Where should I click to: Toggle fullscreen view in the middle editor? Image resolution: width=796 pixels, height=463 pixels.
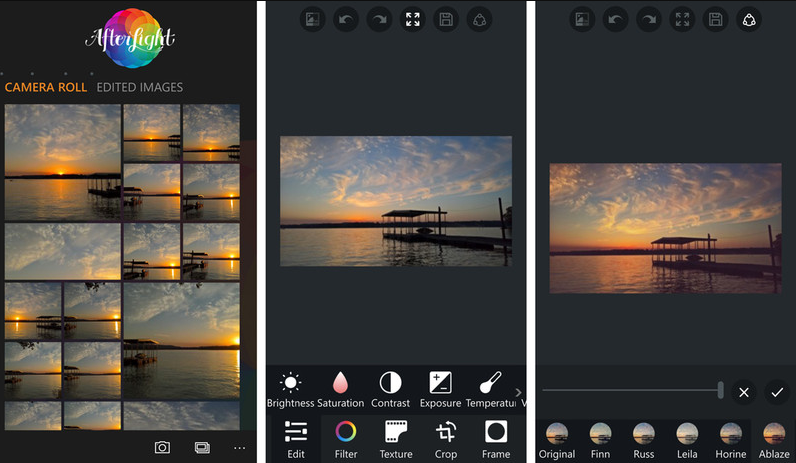[x=412, y=19]
